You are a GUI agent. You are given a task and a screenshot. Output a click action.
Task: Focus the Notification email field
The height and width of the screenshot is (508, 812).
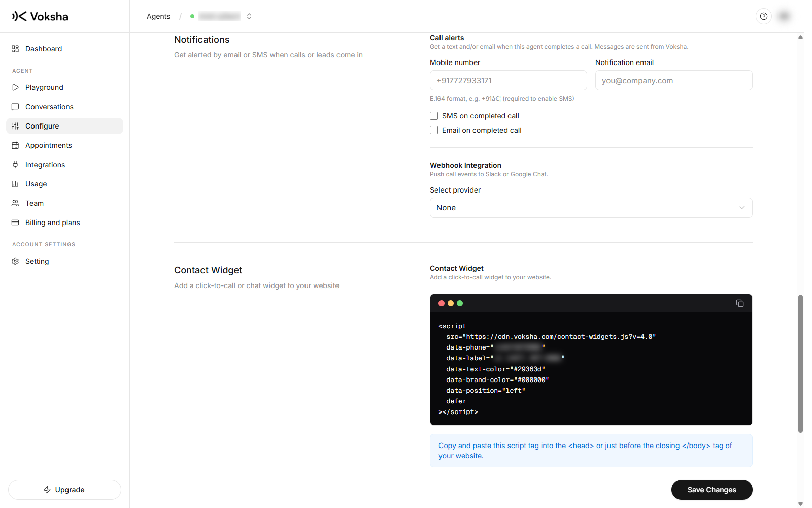coord(673,80)
